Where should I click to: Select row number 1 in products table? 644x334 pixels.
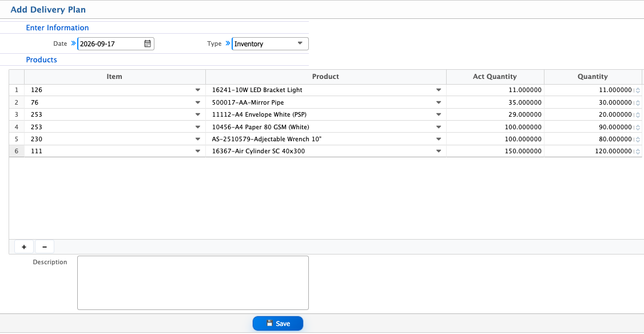coord(17,90)
